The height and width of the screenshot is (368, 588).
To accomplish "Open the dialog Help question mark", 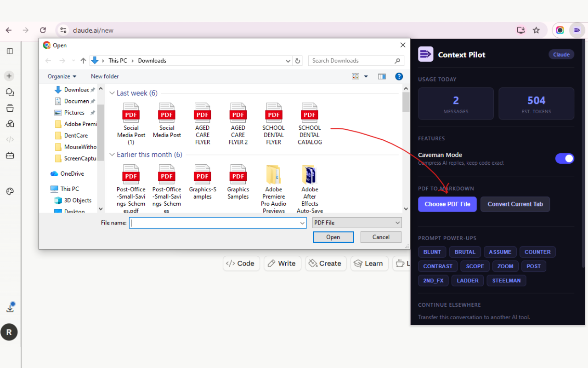I will tap(399, 76).
